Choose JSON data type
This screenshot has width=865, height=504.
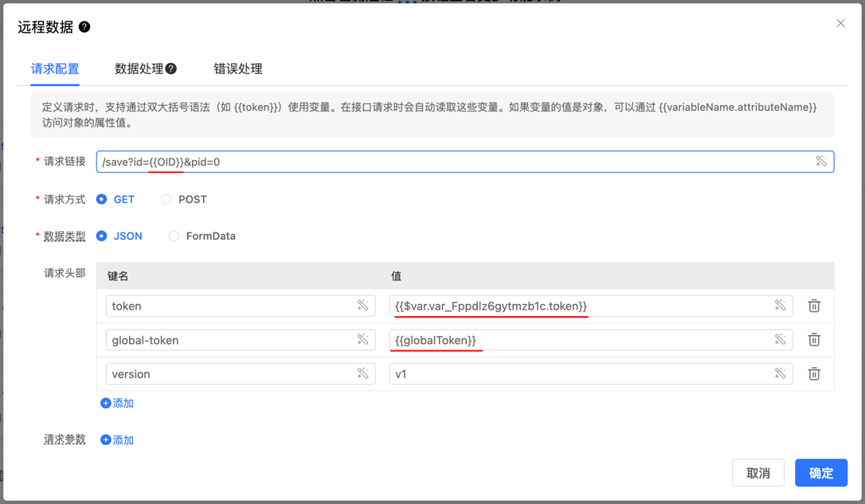(x=102, y=236)
